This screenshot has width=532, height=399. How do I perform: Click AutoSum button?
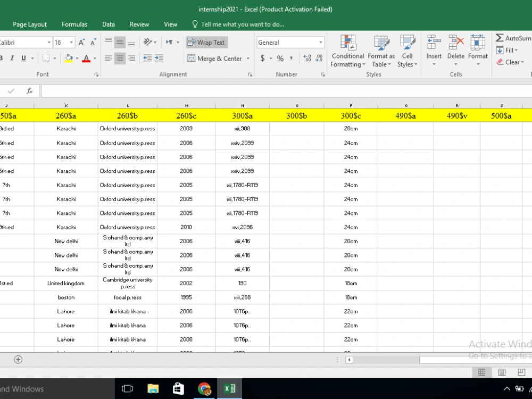[513, 38]
